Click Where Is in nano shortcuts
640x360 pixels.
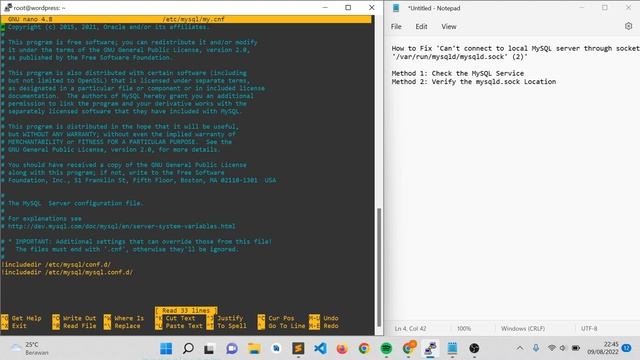(129, 318)
